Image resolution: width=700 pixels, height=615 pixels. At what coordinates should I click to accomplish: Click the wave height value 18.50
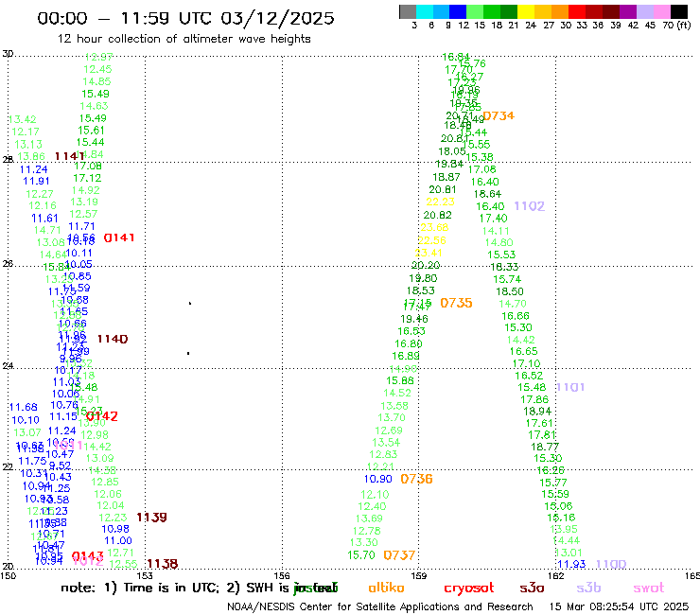(509, 291)
